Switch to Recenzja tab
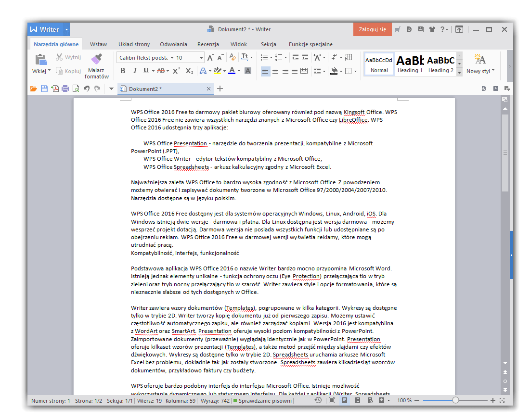Viewport: 530px width, 420px height. [x=208, y=44]
